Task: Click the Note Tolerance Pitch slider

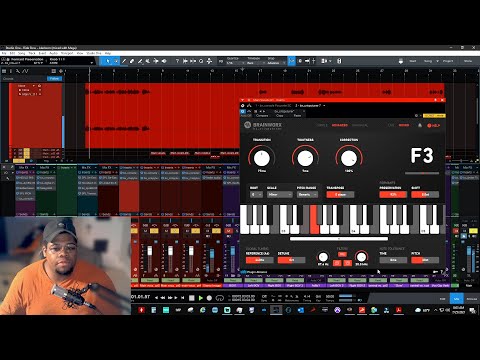Action: tap(425, 260)
